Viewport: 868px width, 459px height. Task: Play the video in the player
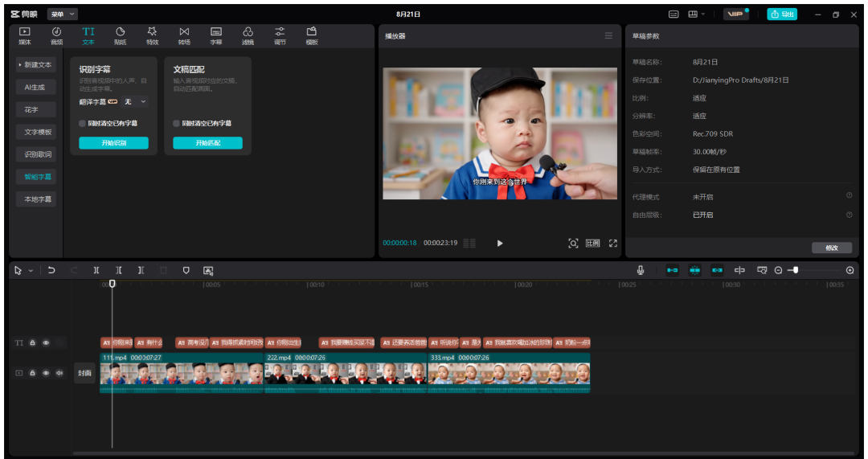point(500,243)
